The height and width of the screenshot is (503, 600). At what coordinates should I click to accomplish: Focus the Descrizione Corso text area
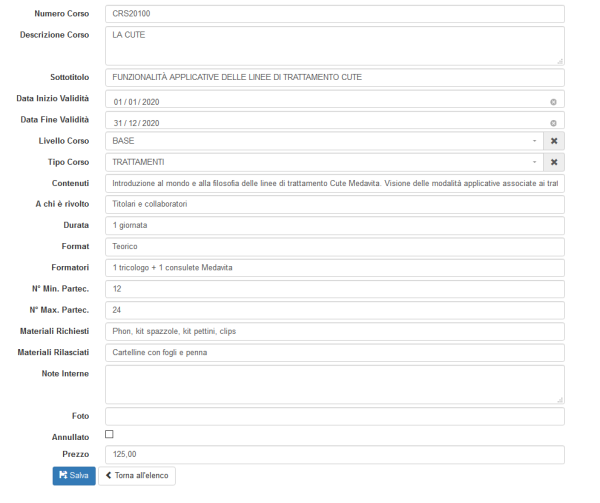(x=334, y=45)
